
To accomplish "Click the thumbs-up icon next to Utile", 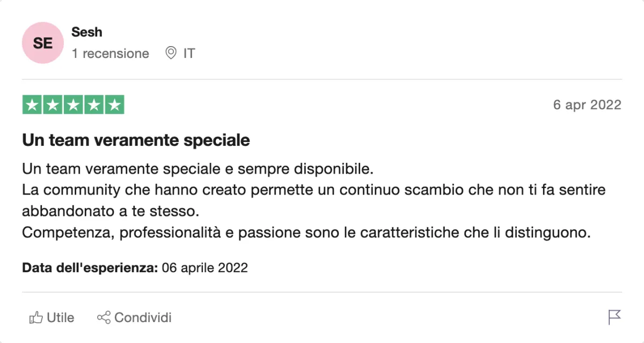I will coord(36,318).
